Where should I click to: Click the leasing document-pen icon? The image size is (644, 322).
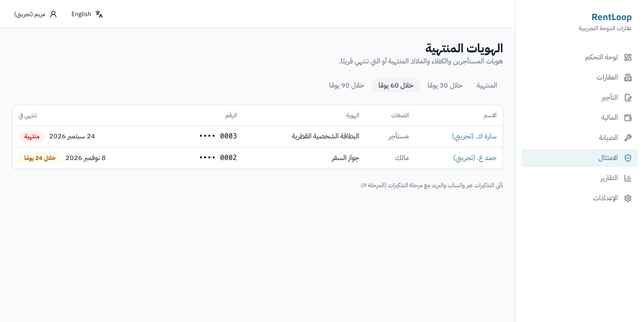tap(628, 98)
